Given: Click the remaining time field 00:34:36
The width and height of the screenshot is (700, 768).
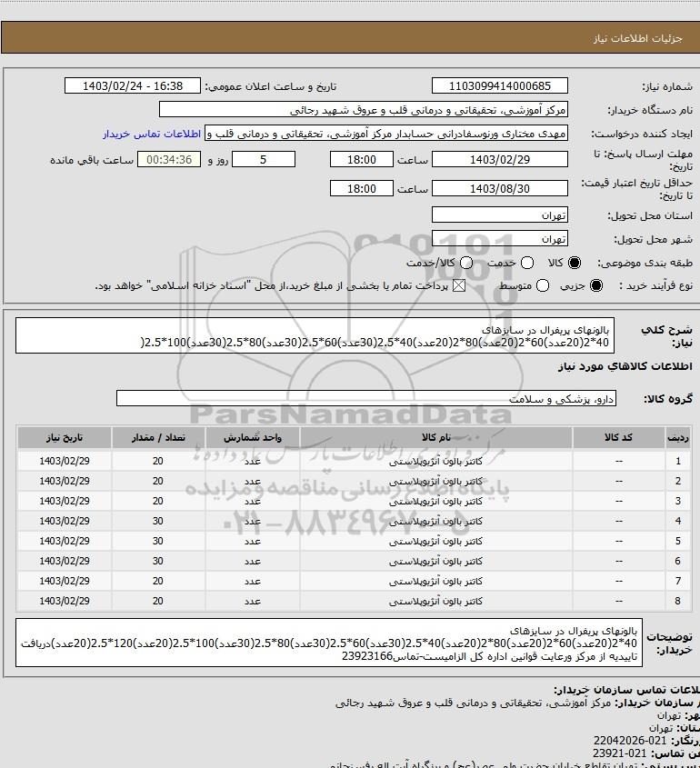Looking at the screenshot, I should (169, 160).
